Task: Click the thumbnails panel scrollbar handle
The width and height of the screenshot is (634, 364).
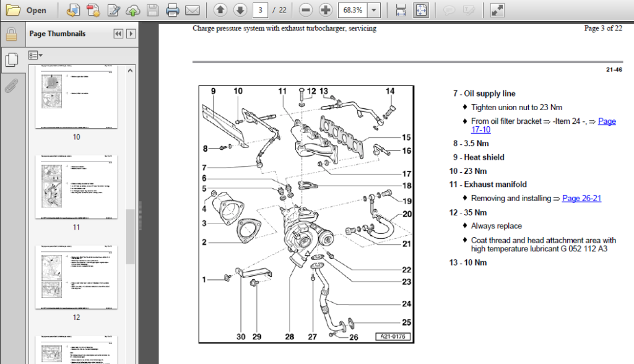Action: click(x=130, y=236)
